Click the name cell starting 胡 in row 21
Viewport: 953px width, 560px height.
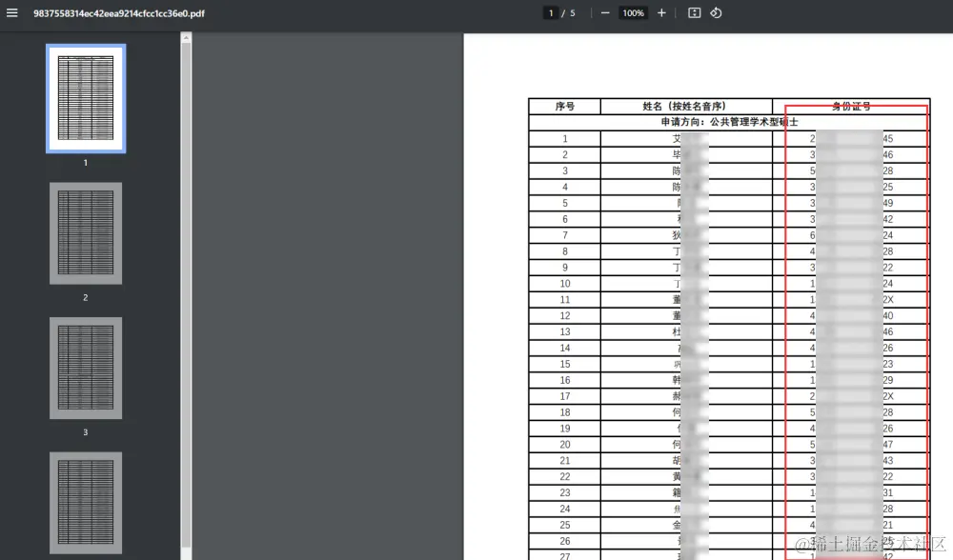[686, 460]
